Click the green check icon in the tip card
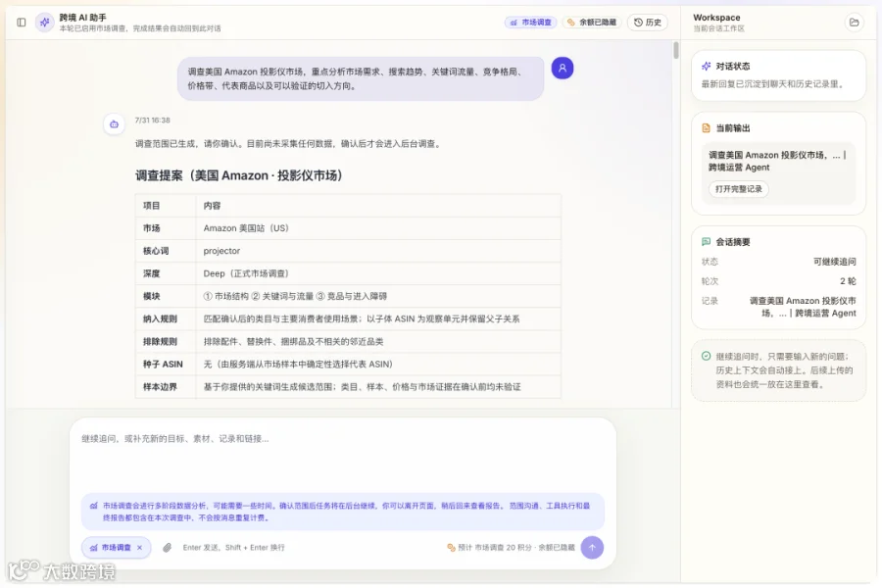The image size is (882, 588). (x=706, y=356)
